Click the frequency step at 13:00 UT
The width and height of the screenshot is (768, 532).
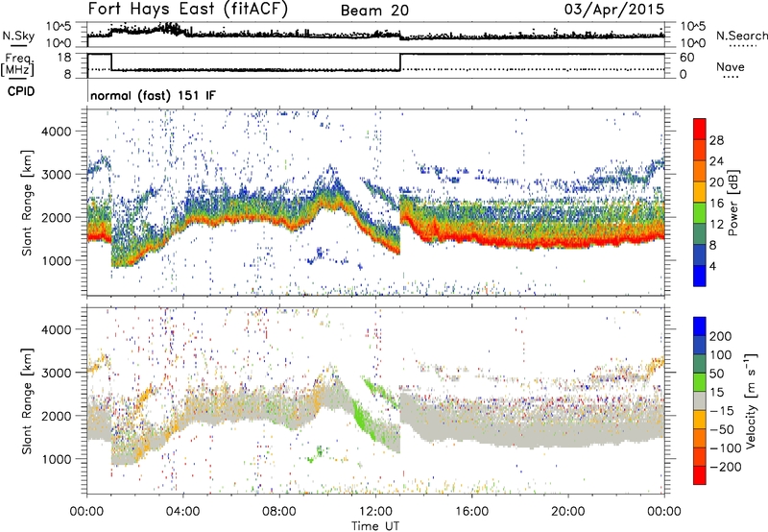400,61
